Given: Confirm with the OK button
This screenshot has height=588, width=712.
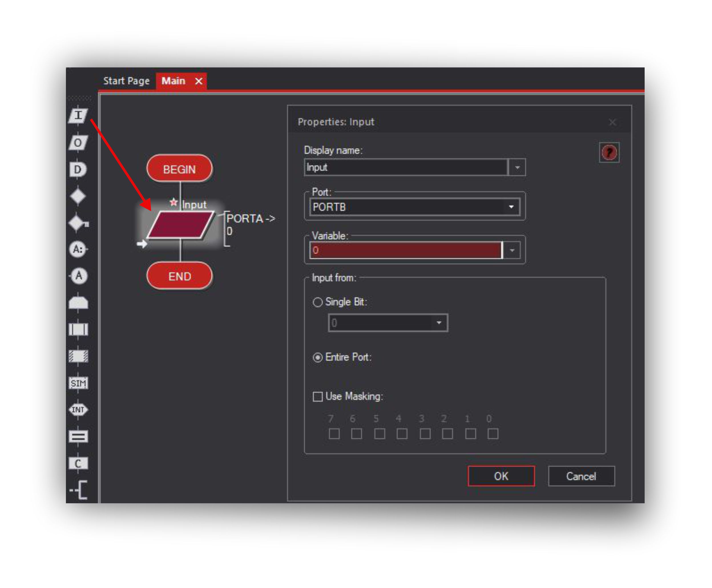Looking at the screenshot, I should tap(501, 476).
